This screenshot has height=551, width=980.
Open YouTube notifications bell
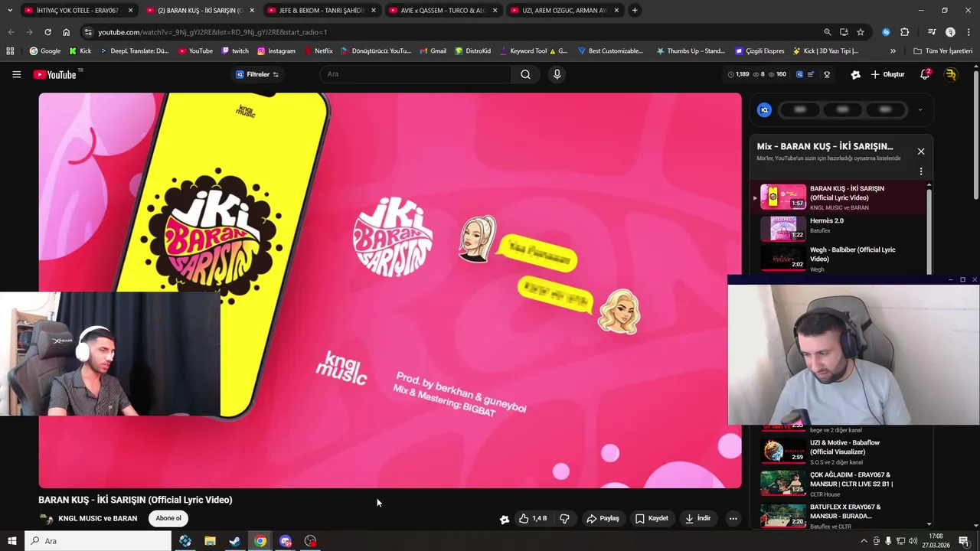tap(925, 74)
